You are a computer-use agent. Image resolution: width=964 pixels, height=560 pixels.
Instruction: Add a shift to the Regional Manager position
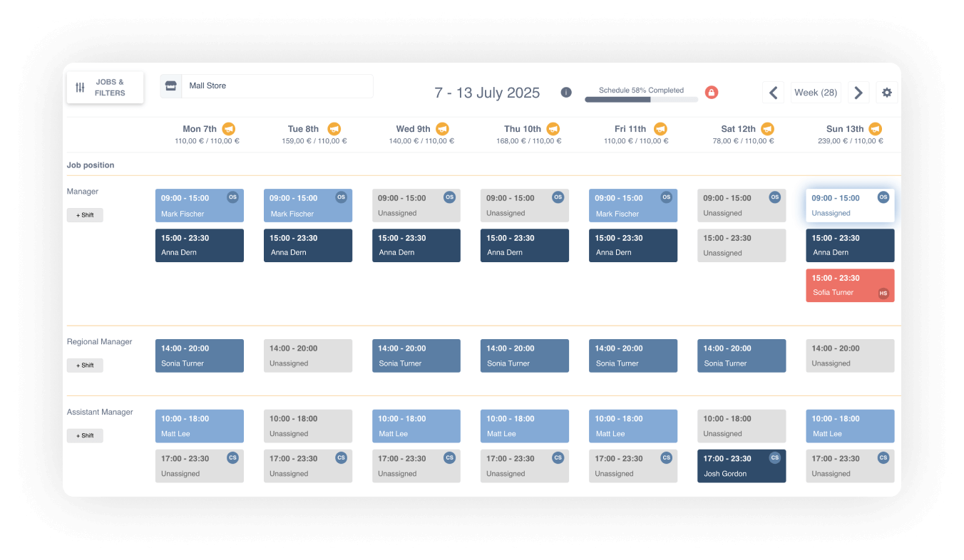[x=85, y=365]
